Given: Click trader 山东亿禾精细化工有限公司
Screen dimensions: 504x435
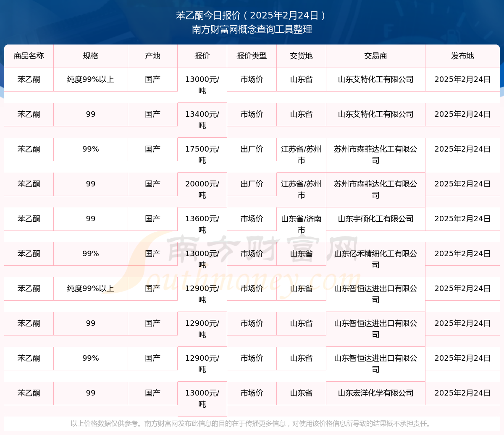Looking at the screenshot, I should pyautogui.click(x=375, y=259).
